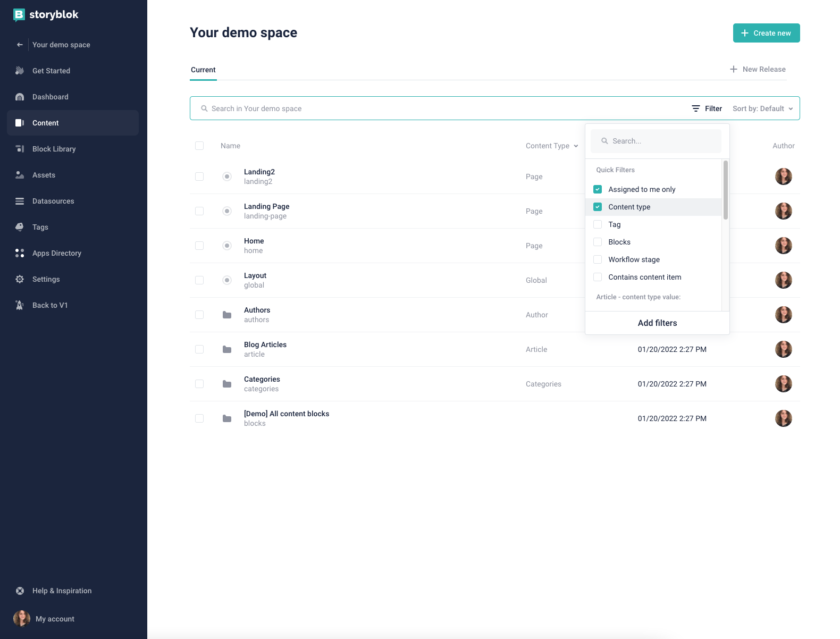Enable the Blocks quick filter
Screen dimensions: 840x639
(x=598, y=242)
